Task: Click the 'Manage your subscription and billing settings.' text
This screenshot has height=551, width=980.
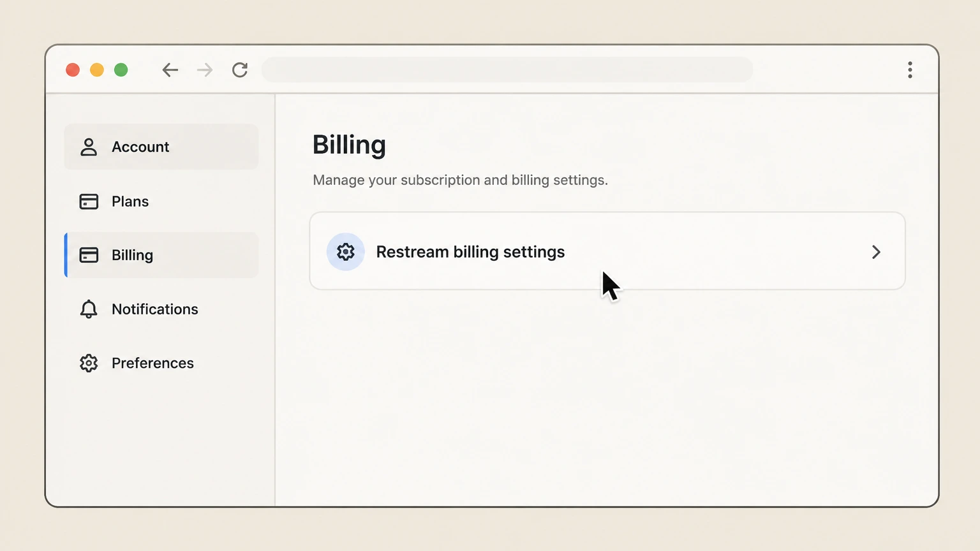Action: click(460, 180)
